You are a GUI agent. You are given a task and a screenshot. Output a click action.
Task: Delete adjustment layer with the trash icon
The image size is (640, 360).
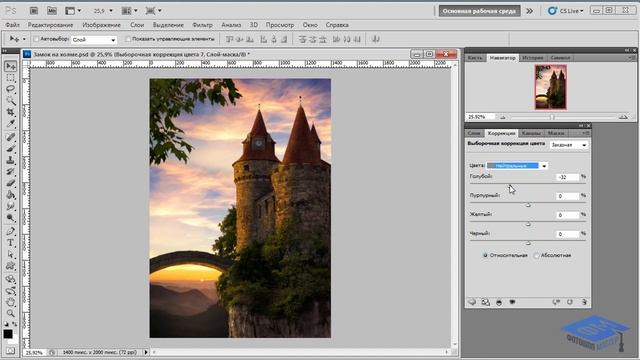click(x=584, y=302)
